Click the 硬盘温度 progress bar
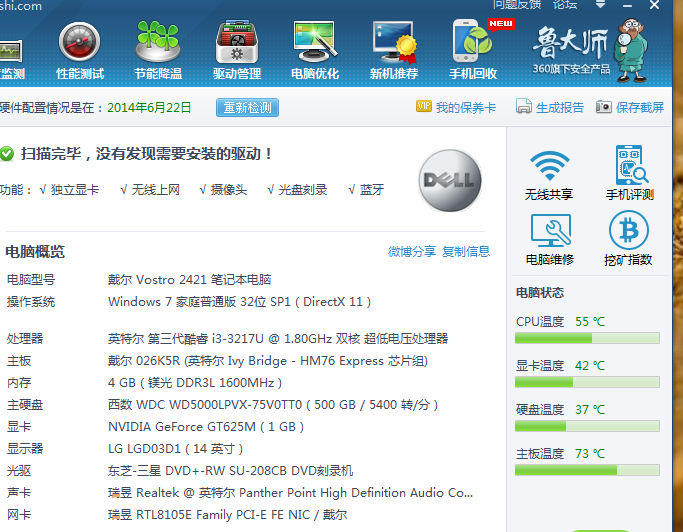 coord(587,426)
